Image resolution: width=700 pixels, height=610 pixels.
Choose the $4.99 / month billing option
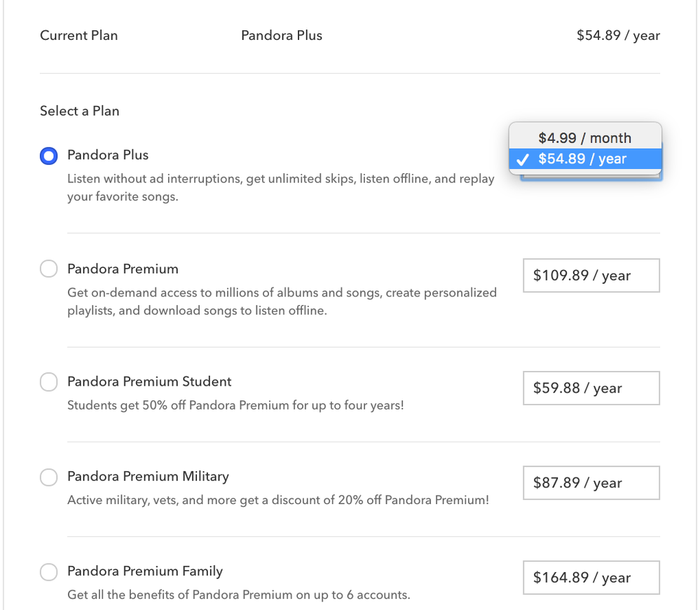coord(585,137)
